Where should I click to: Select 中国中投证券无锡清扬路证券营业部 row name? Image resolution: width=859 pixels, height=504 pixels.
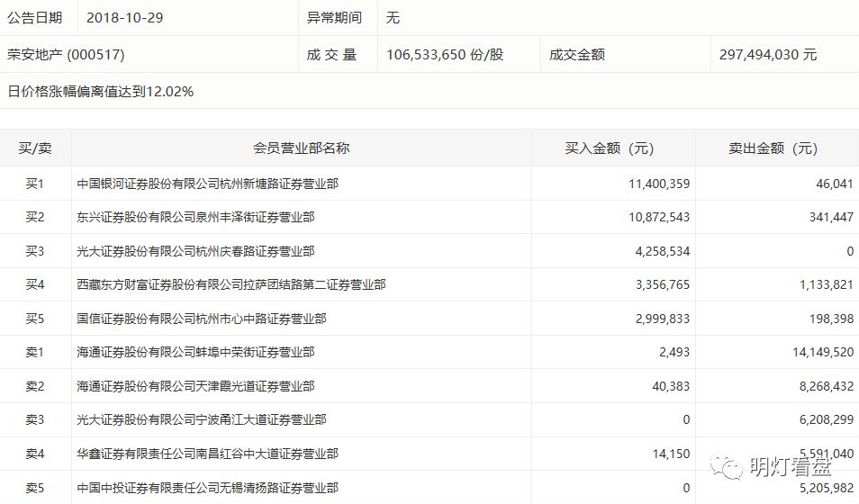tap(208, 488)
